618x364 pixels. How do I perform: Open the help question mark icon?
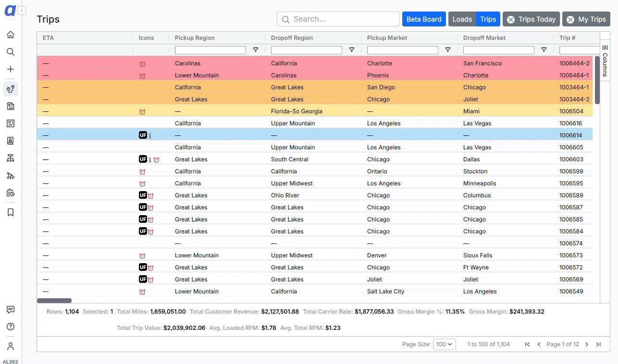11,327
